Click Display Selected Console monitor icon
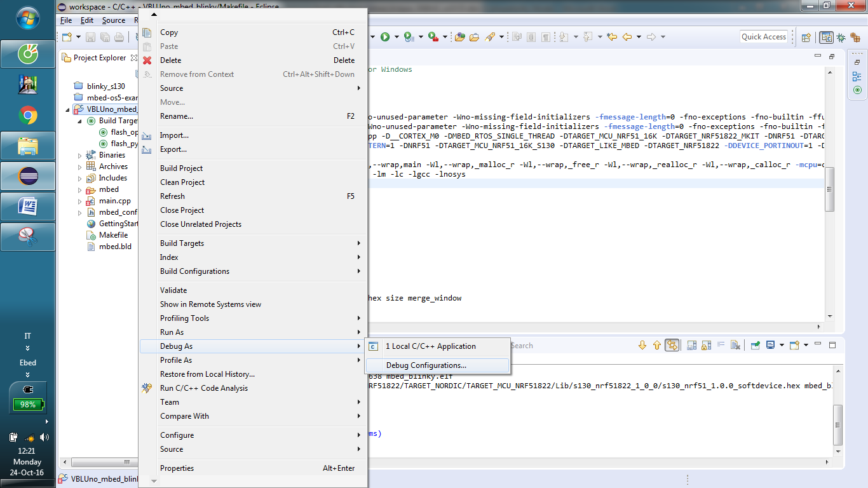 (771, 345)
